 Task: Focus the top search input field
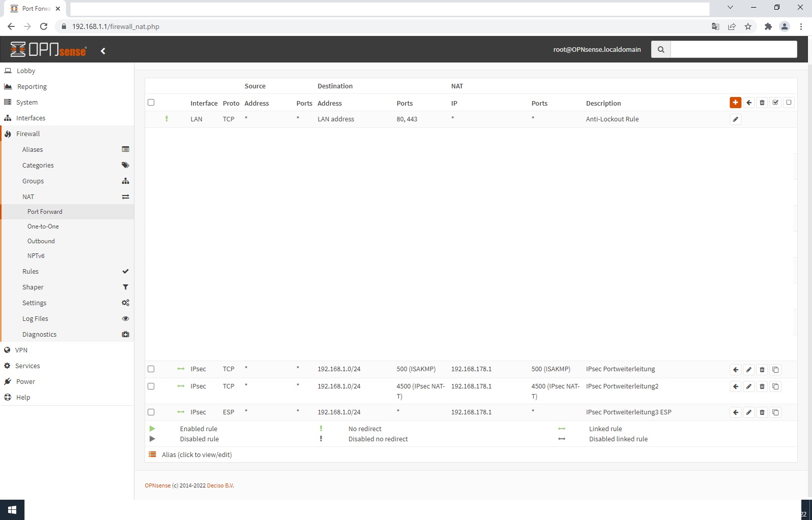[733, 50]
